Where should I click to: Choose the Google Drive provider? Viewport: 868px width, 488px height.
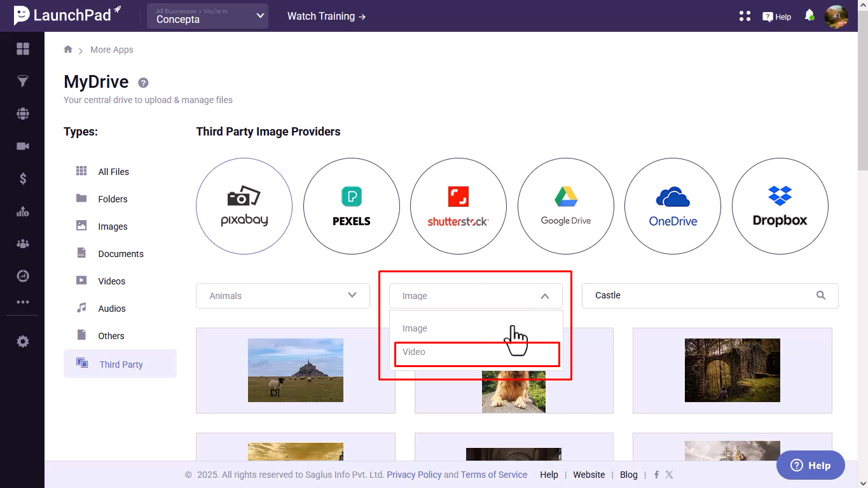[x=566, y=206]
